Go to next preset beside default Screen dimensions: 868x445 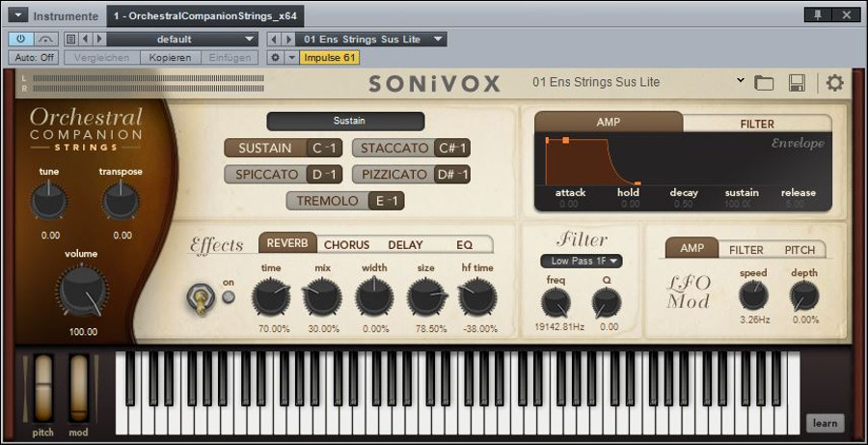point(99,40)
